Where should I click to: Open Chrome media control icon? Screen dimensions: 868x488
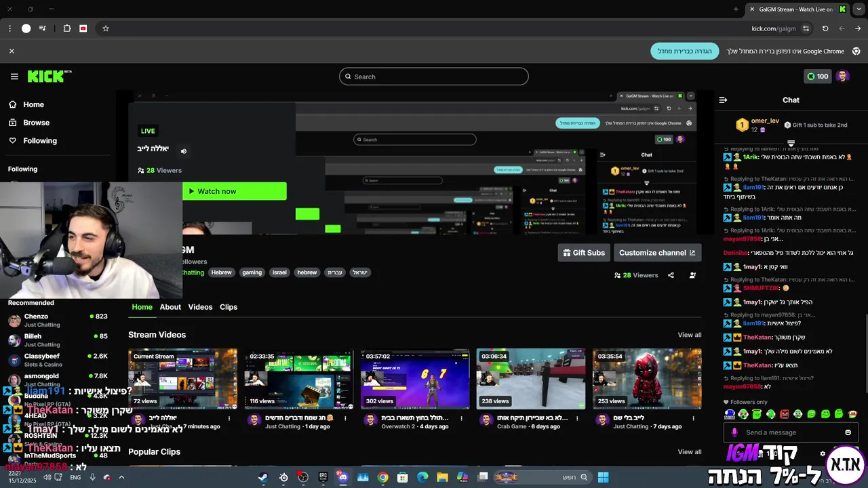(43, 28)
